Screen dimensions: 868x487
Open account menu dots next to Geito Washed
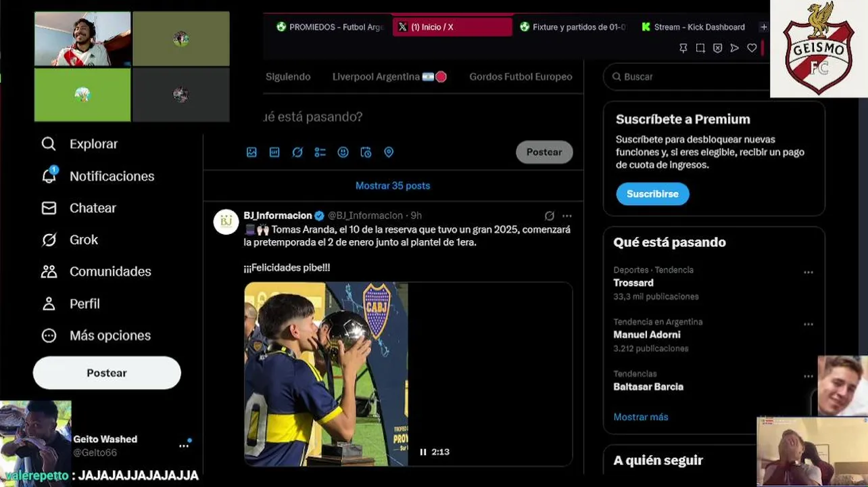click(x=184, y=446)
